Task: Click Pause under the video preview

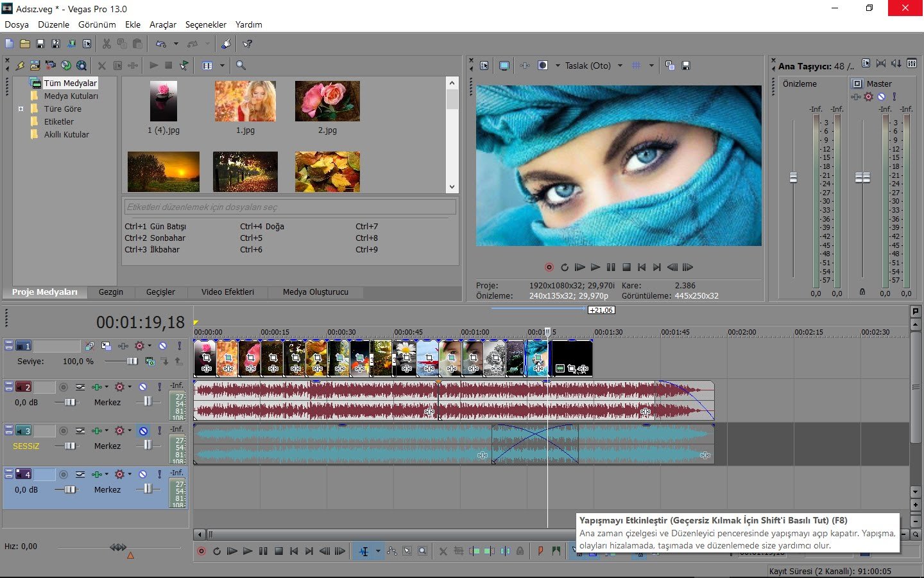Action: click(611, 267)
